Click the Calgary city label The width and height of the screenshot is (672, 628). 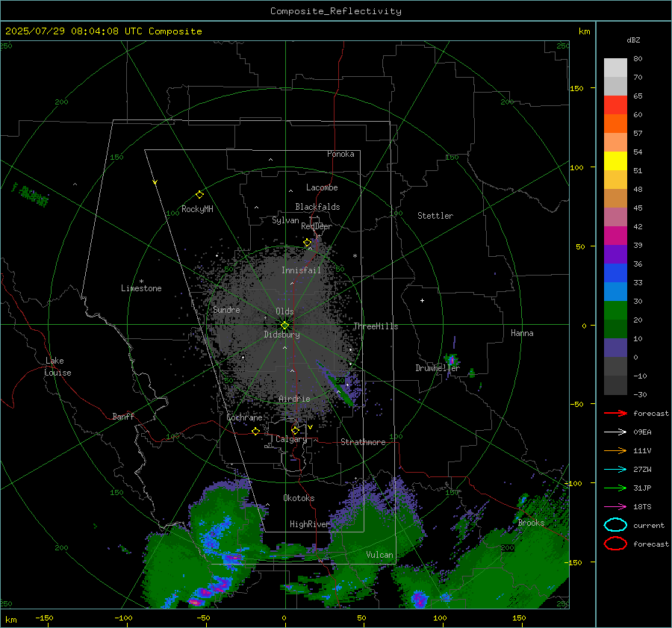coord(291,439)
